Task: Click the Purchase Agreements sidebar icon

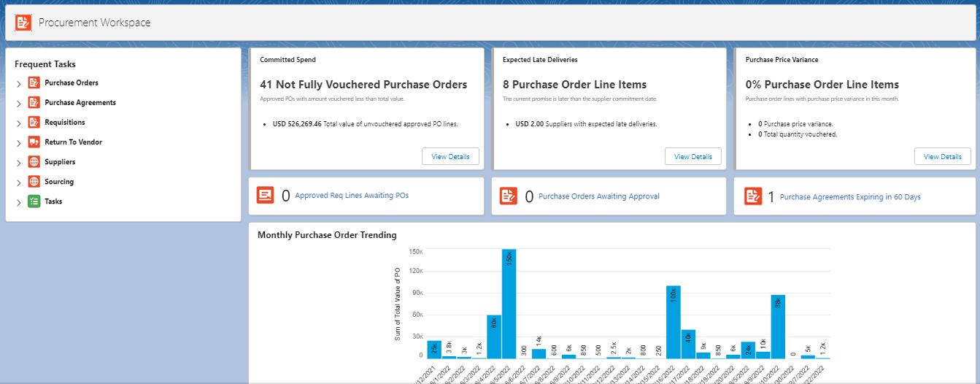Action: coord(34,103)
